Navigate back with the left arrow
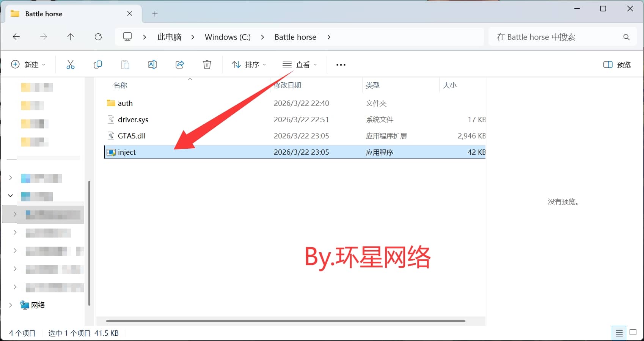Viewport: 644px width, 341px height. 16,37
